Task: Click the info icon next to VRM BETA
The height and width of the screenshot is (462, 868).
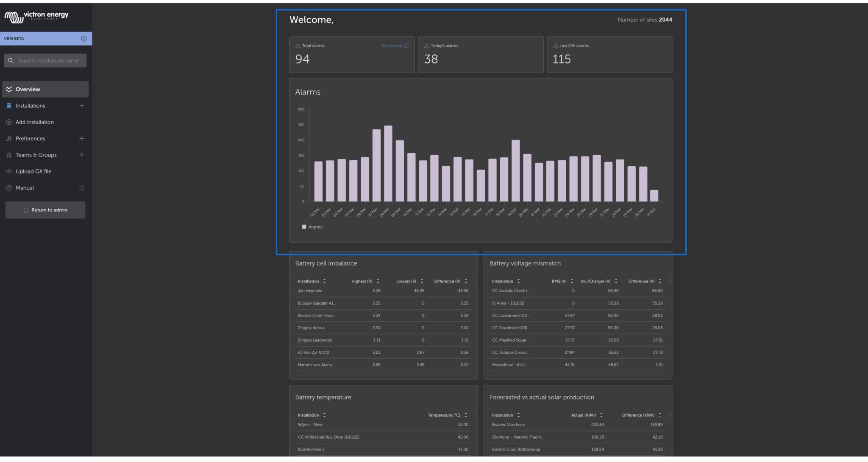Action: pyautogui.click(x=83, y=38)
